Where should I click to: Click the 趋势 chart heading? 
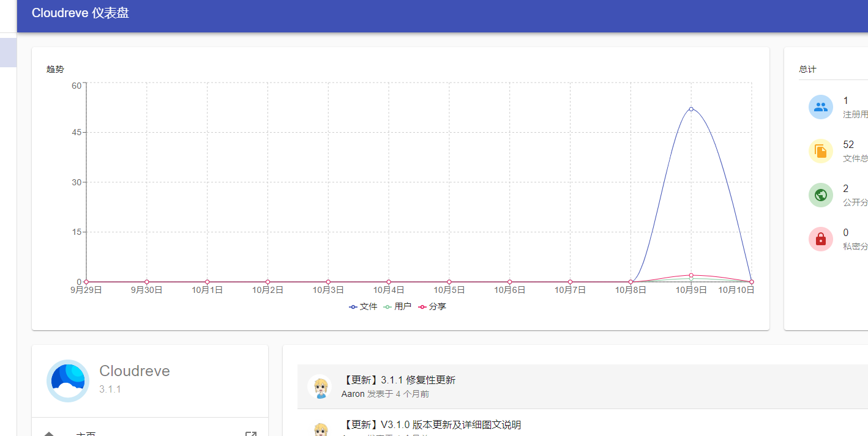[x=55, y=69]
